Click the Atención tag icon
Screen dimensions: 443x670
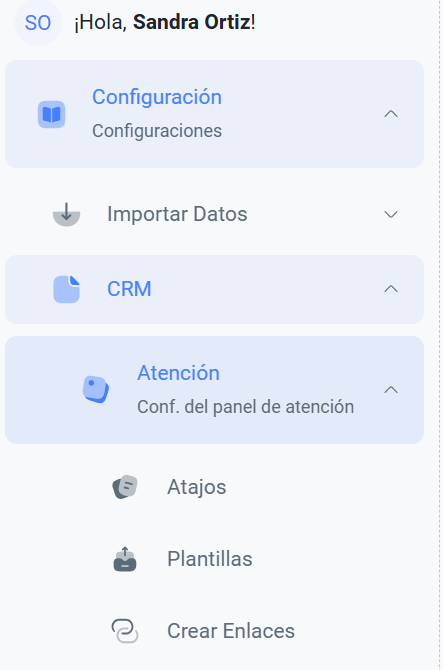coord(96,389)
